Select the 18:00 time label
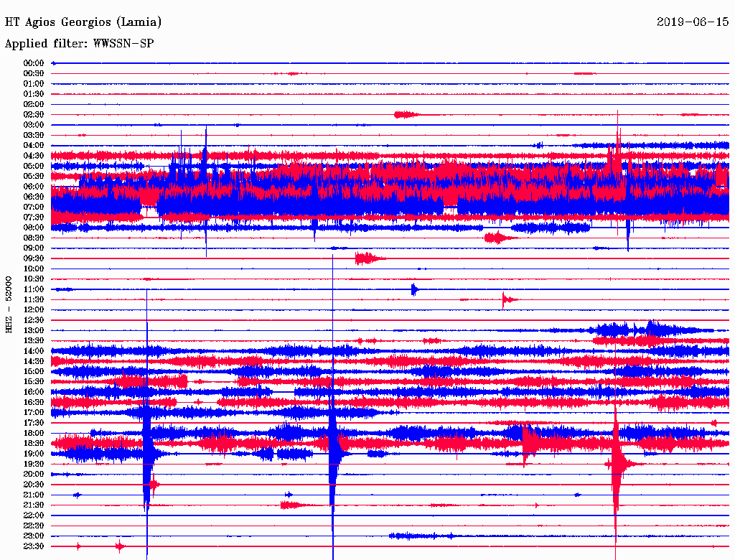This screenshot has height=560, width=735. [x=34, y=434]
